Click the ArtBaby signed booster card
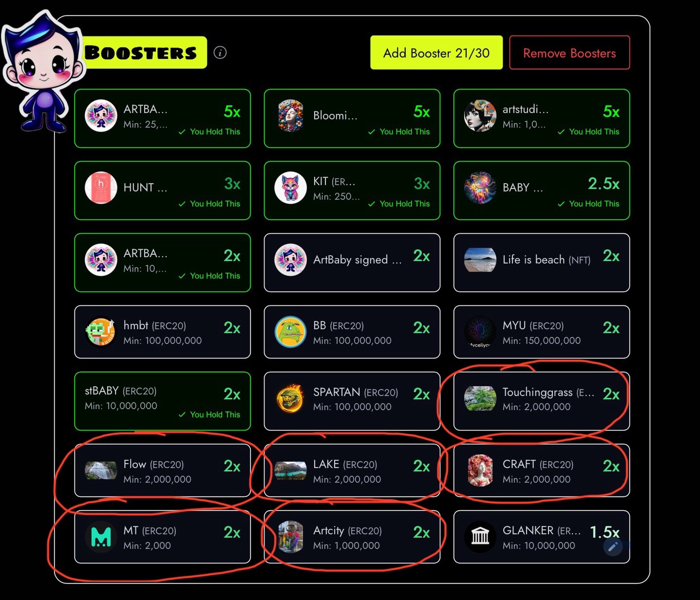The width and height of the screenshot is (700, 600). coord(352,263)
